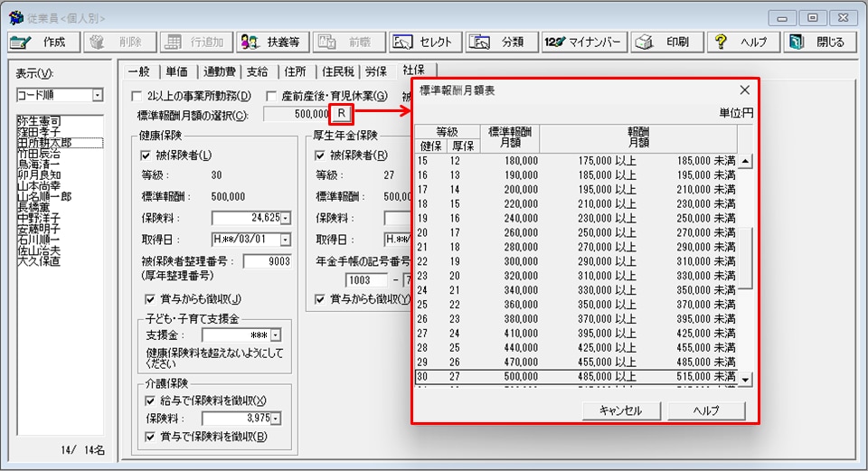
Task: Expand the コード順 display order dropdown
Action: coord(98,95)
